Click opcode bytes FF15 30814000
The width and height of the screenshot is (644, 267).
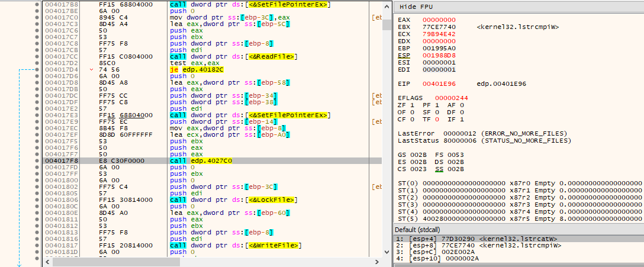(x=125, y=200)
